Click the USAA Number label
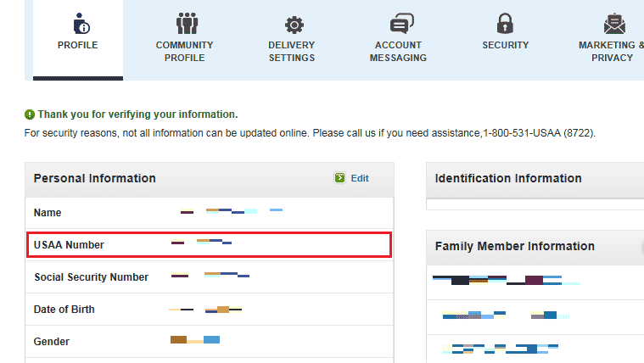The image size is (644, 363). tap(69, 245)
